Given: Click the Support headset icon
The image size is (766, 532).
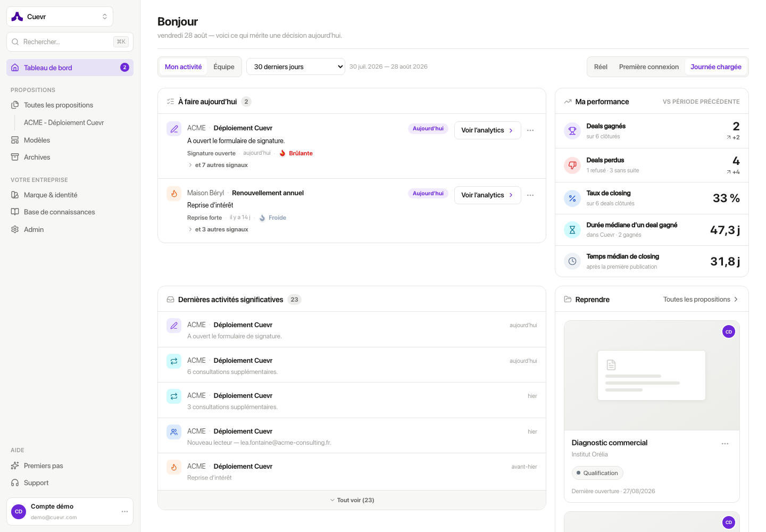Looking at the screenshot, I should click(15, 483).
